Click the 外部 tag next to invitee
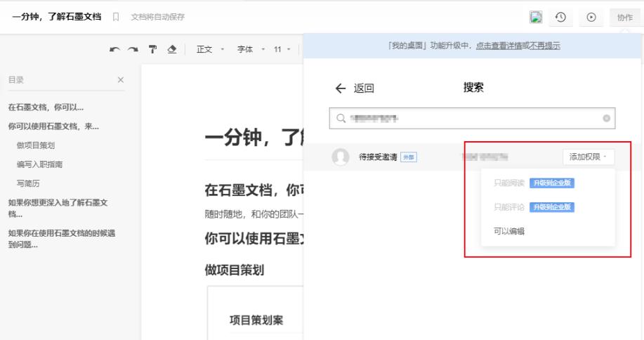The width and height of the screenshot is (644, 340). point(409,157)
